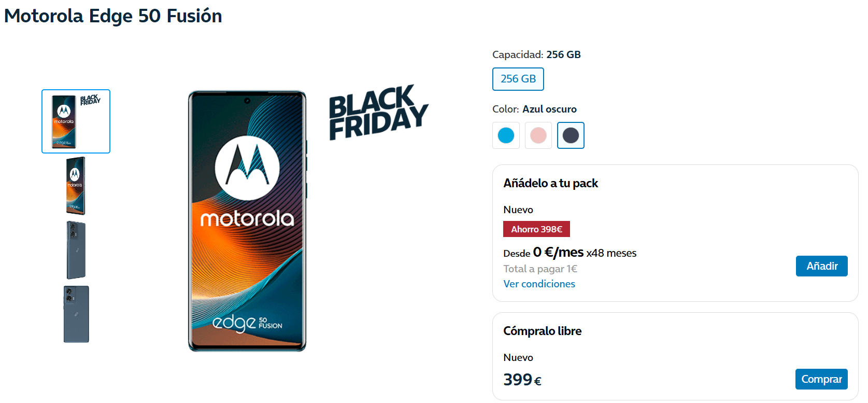Open the Ver condiciones link
This screenshot has height=403, width=868.
click(x=539, y=284)
